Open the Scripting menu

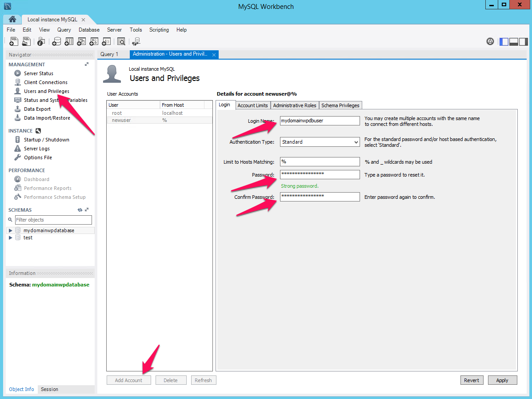coord(159,30)
